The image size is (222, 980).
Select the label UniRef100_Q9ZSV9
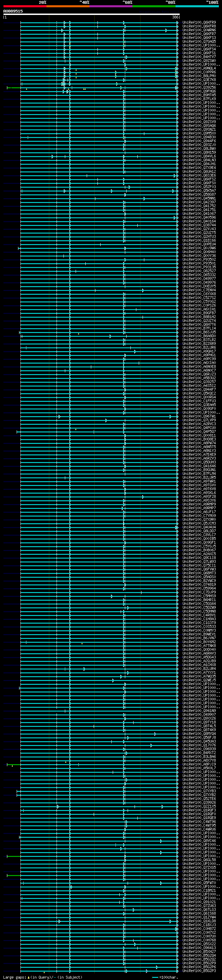(199, 122)
